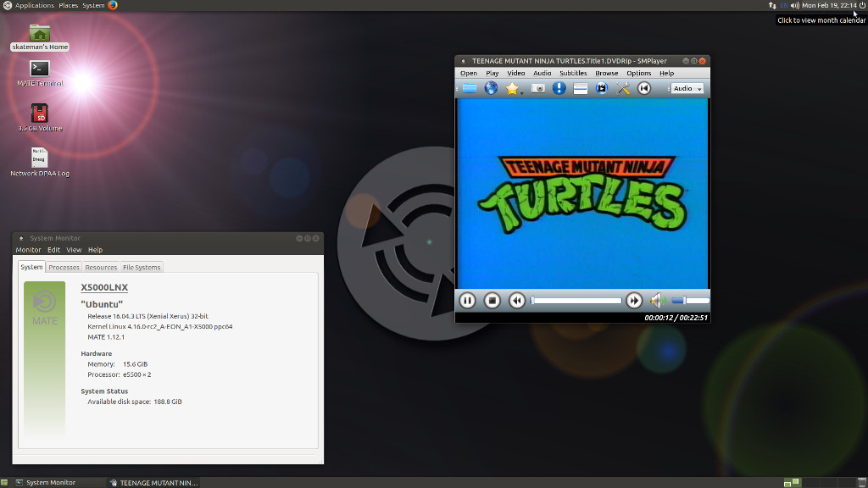868x488 pixels.
Task: Stop the video playback
Action: tap(492, 301)
